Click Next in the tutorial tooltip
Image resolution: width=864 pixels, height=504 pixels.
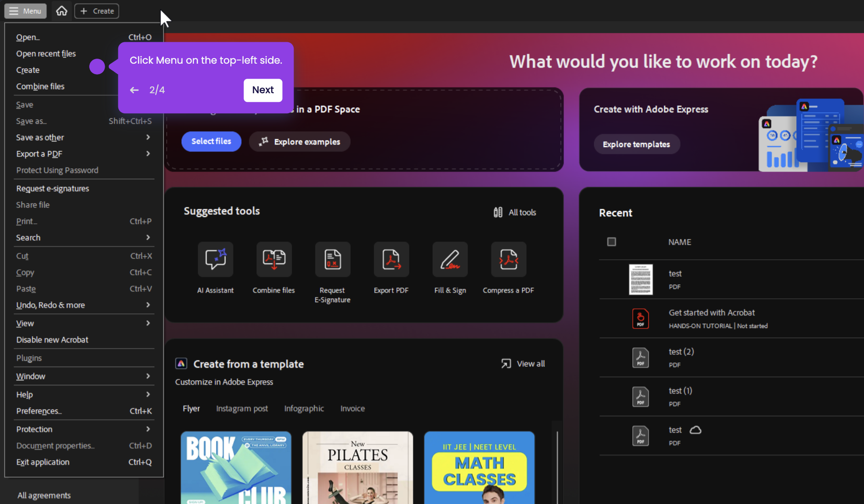tap(263, 90)
